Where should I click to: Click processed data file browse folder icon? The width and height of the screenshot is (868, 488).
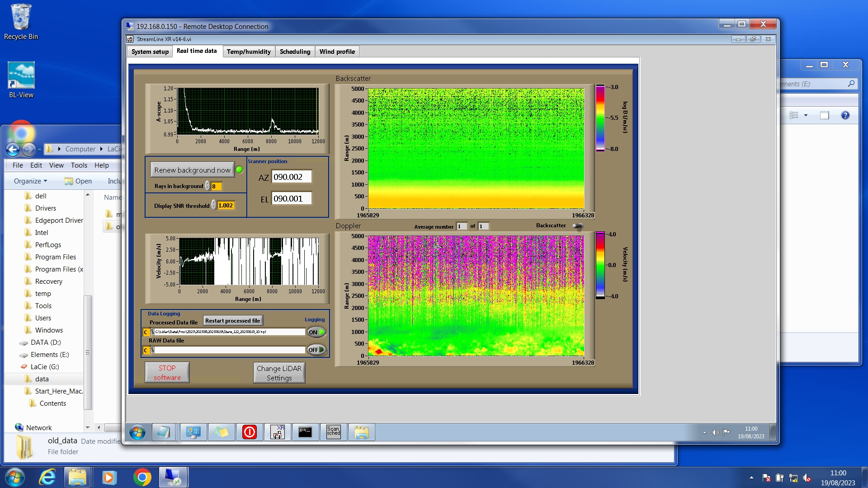[x=152, y=332]
